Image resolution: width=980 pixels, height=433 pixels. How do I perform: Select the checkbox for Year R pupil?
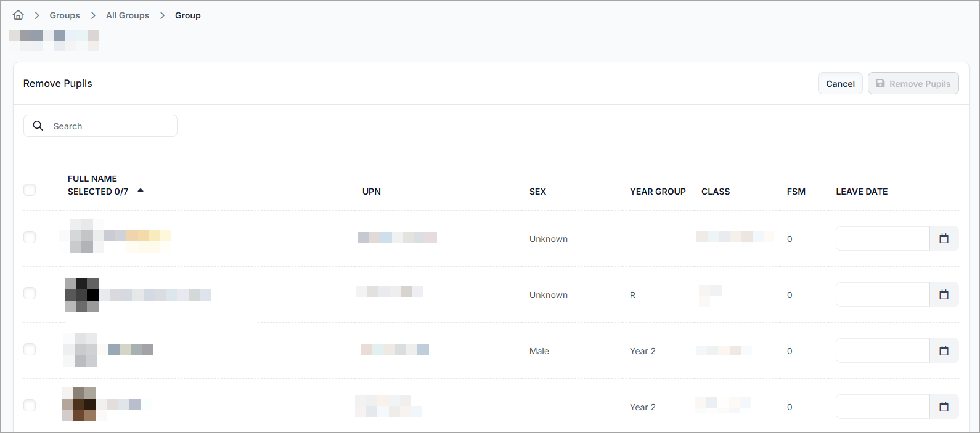30,293
